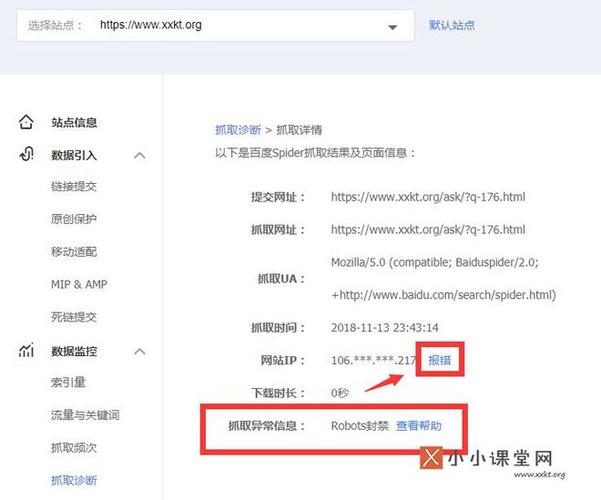Click the 报错 link next to site IP
Screen dimensions: 601x500
pos(440,360)
